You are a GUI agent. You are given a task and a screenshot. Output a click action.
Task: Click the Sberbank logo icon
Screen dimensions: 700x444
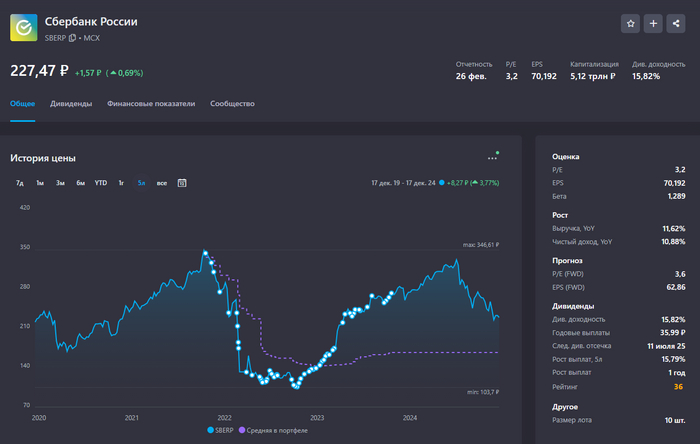[24, 28]
